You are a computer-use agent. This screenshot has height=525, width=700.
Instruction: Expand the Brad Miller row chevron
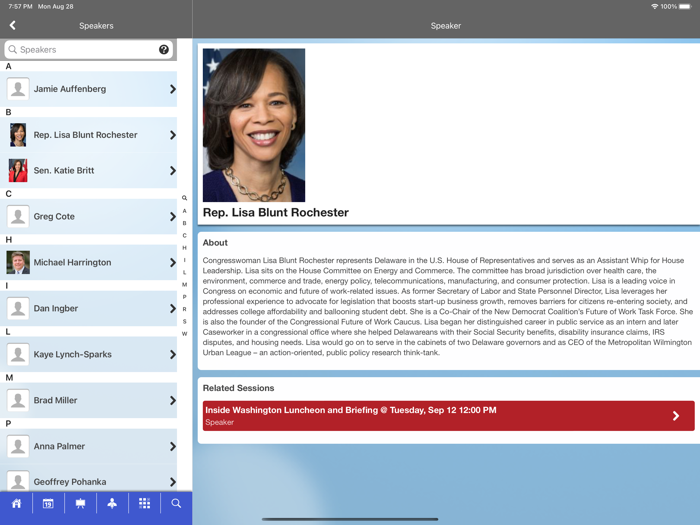pos(172,400)
